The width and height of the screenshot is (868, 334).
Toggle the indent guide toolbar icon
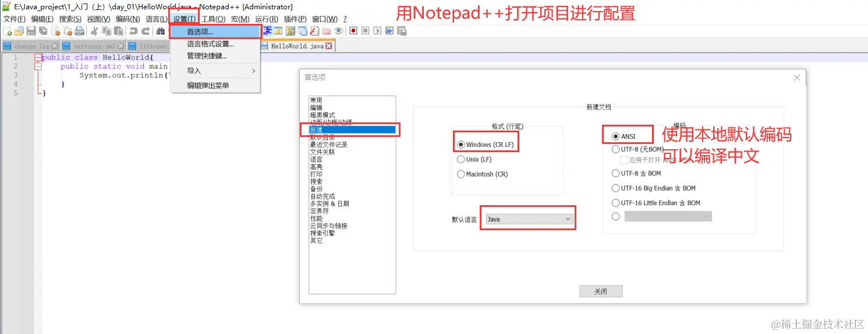267,30
